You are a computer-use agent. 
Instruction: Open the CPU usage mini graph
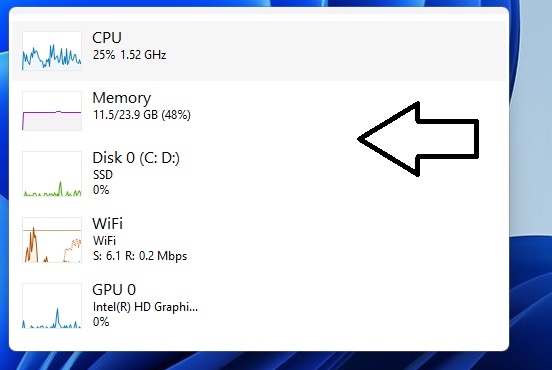(52, 51)
